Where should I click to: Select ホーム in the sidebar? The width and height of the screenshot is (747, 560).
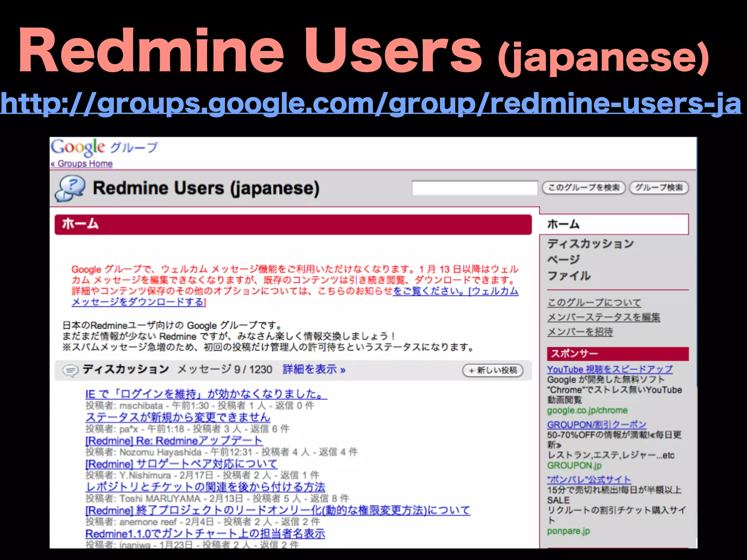614,224
